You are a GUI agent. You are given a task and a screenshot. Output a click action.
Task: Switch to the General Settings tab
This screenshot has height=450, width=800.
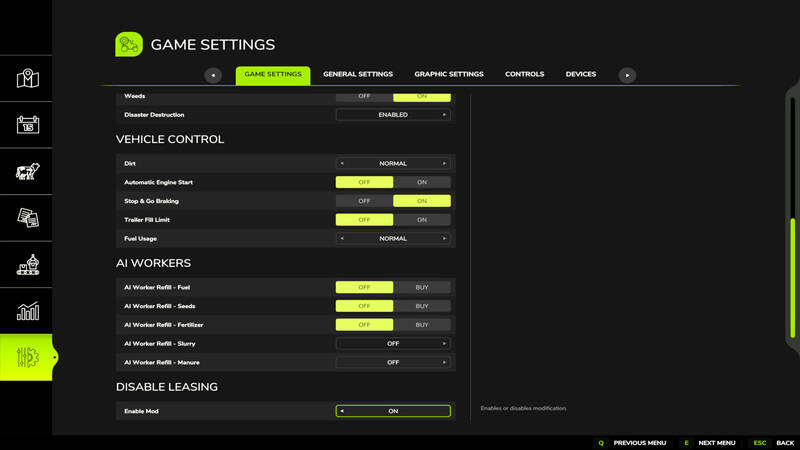pos(358,74)
